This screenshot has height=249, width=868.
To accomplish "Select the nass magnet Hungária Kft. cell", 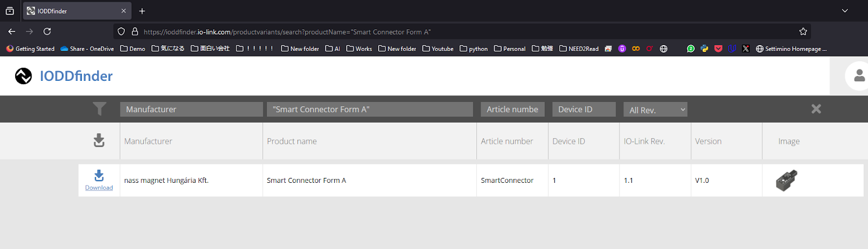I will click(192, 181).
